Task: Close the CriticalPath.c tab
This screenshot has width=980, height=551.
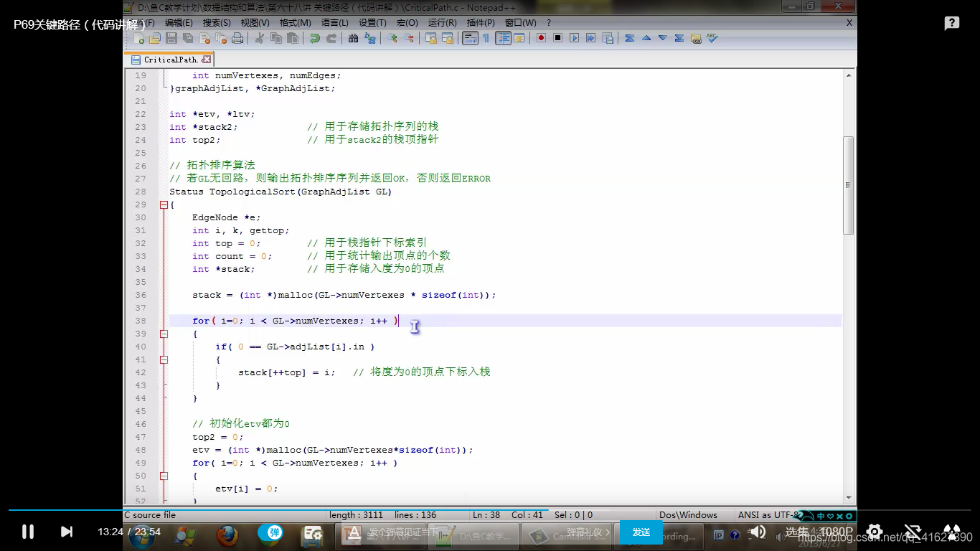Action: click(207, 60)
